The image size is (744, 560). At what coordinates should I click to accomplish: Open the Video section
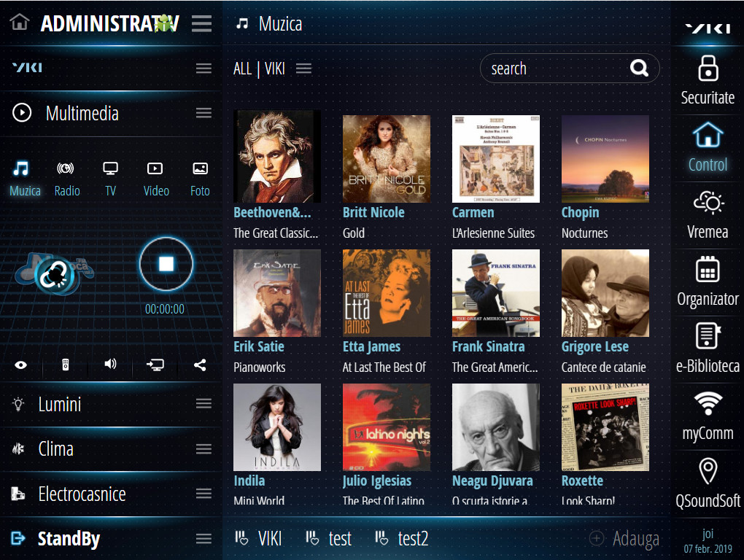(155, 176)
